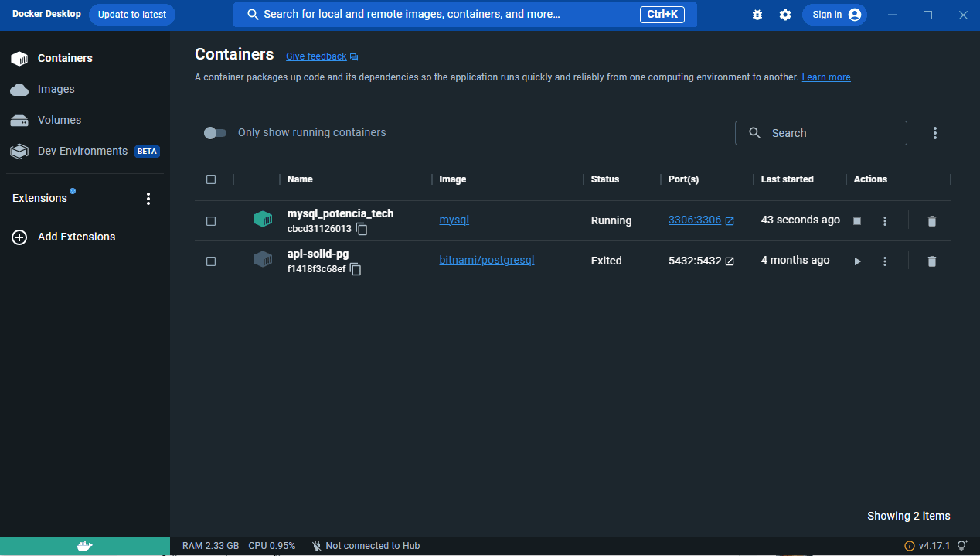
Task: Open the Volumes section in sidebar
Action: click(85, 120)
